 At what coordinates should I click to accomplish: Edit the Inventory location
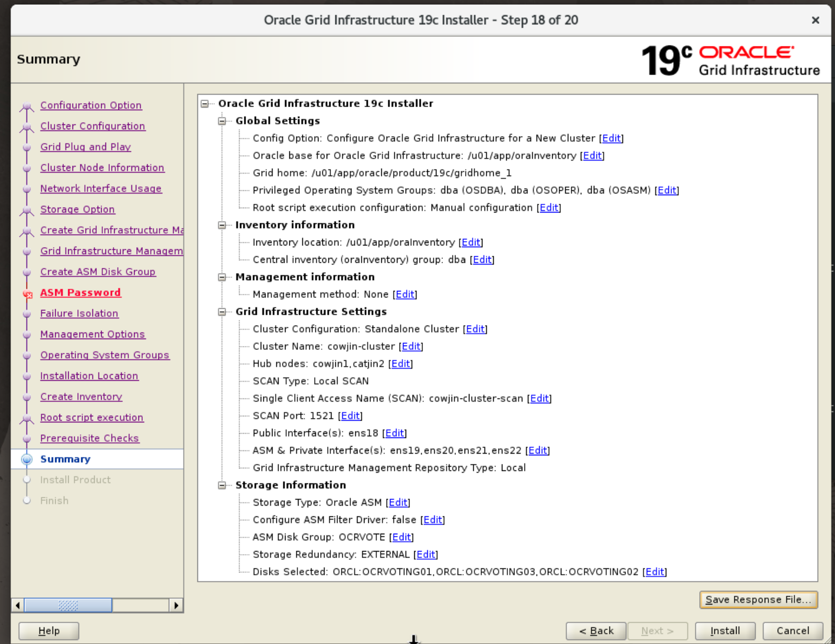pos(471,242)
